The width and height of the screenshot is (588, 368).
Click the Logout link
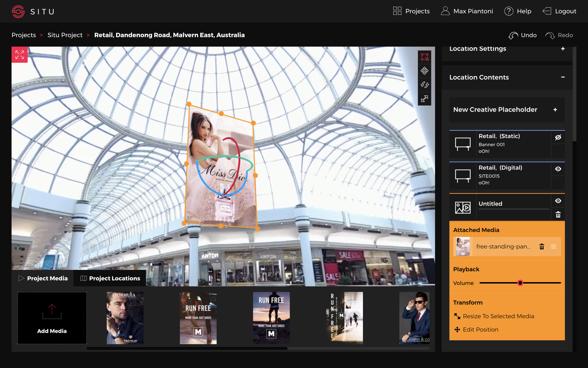[559, 11]
